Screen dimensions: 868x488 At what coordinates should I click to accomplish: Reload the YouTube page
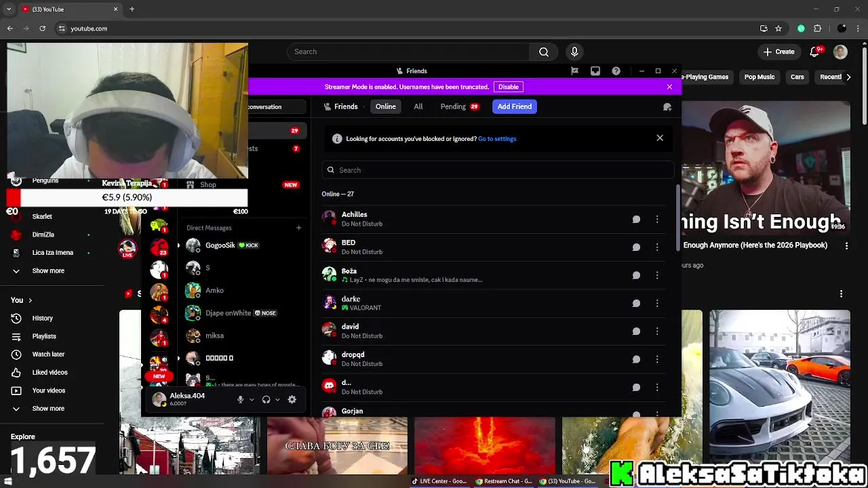[x=42, y=28]
